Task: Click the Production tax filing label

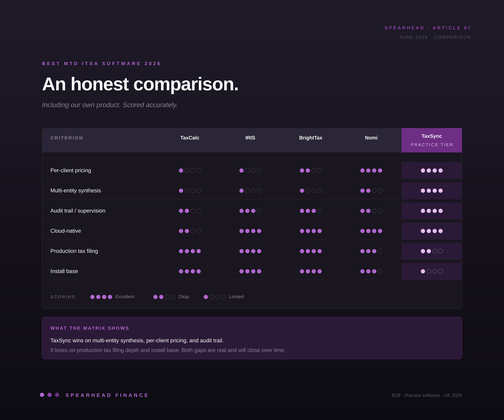Action: (x=74, y=251)
